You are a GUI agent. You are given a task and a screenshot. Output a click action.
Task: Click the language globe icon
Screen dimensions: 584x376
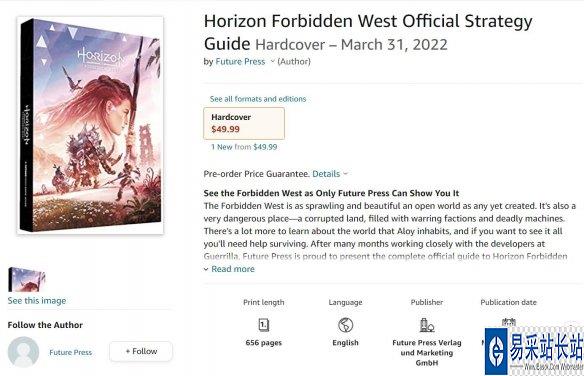click(x=345, y=325)
